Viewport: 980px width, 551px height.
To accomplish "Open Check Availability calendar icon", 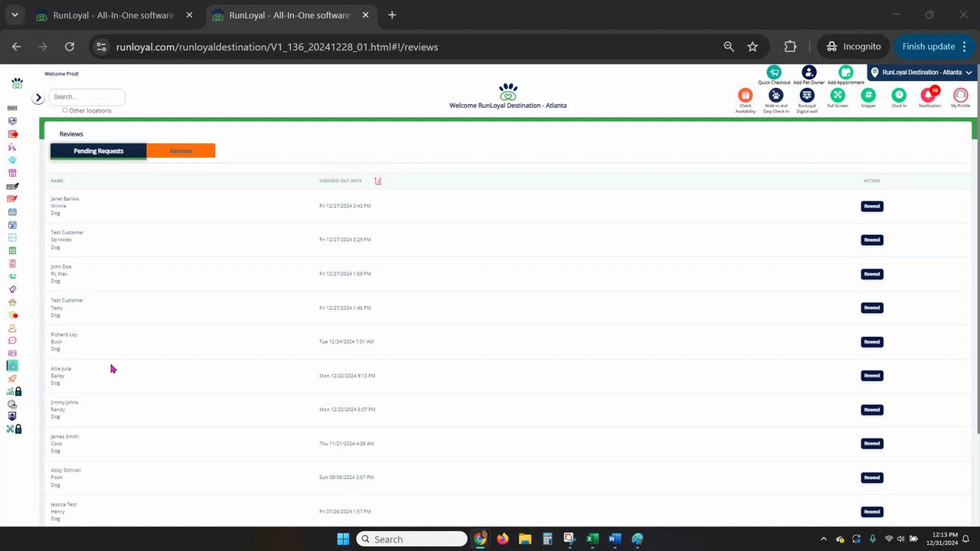I will 745,95.
